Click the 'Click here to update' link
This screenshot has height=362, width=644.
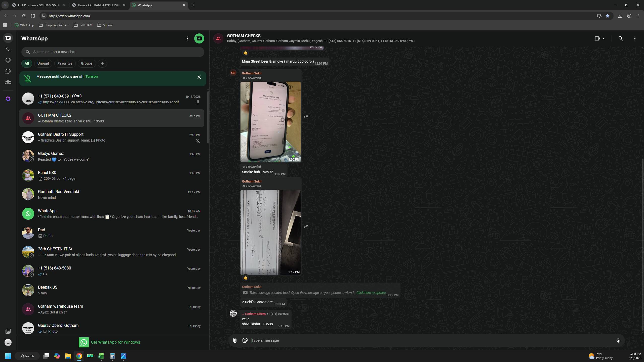371,293
